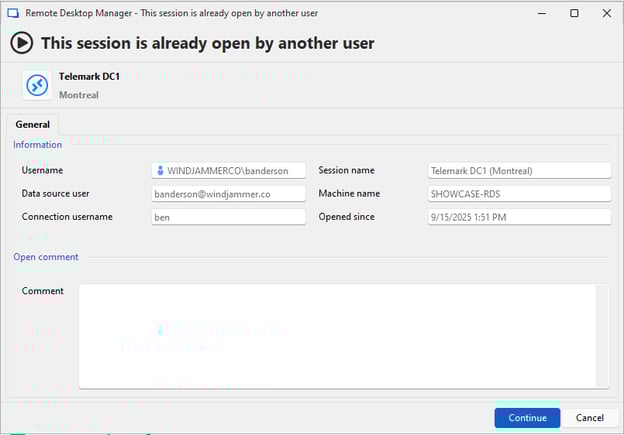Close the dialog with the X button
This screenshot has width=624, height=435.
coord(606,14)
